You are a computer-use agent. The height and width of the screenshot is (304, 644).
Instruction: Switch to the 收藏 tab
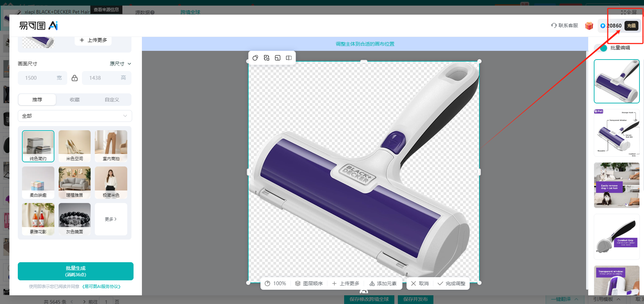click(75, 100)
